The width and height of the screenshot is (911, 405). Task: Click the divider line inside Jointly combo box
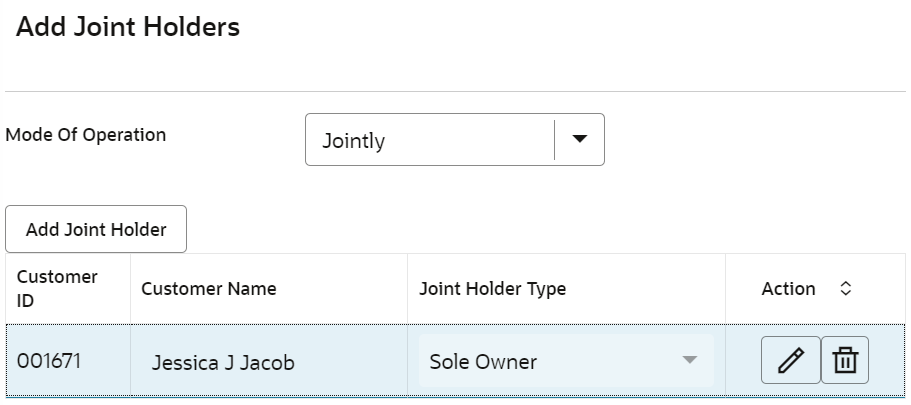pyautogui.click(x=555, y=139)
